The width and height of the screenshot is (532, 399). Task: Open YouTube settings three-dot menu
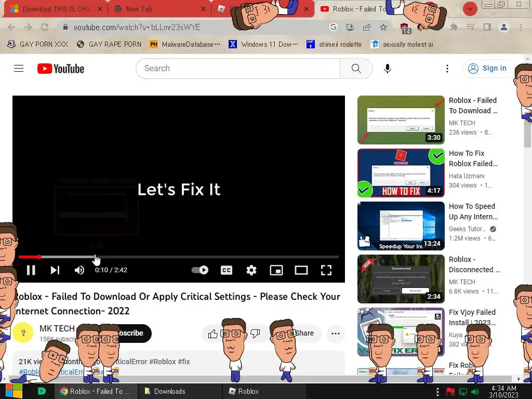tap(447, 69)
